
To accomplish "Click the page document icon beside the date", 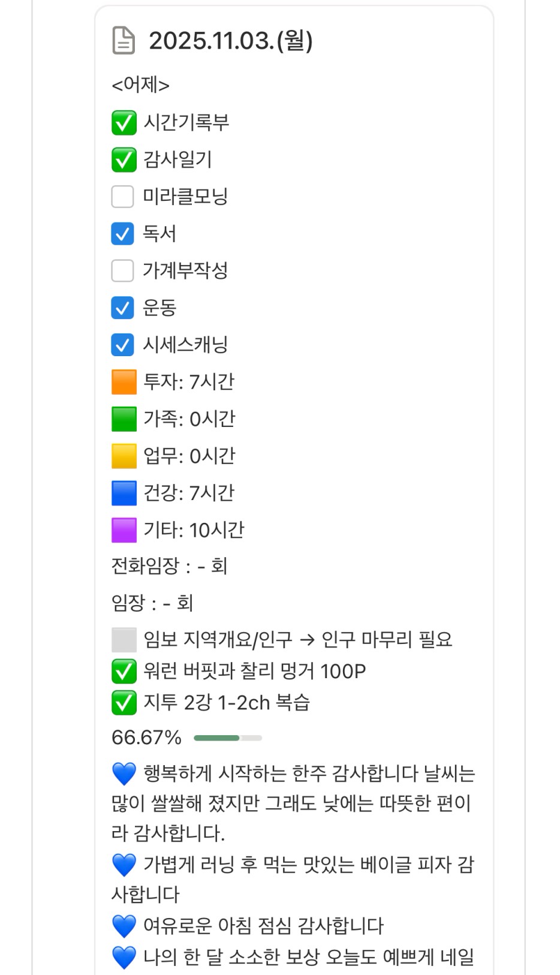I will click(x=124, y=41).
